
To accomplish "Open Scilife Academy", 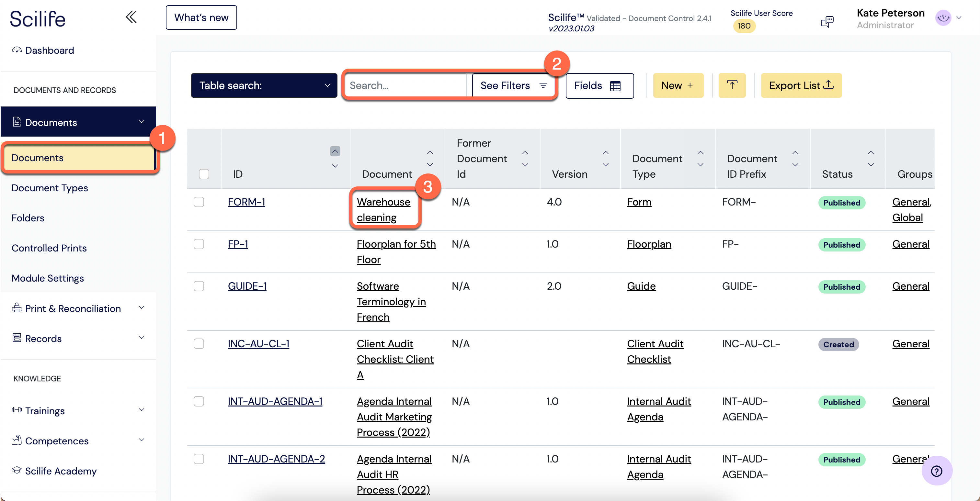I will 61,471.
